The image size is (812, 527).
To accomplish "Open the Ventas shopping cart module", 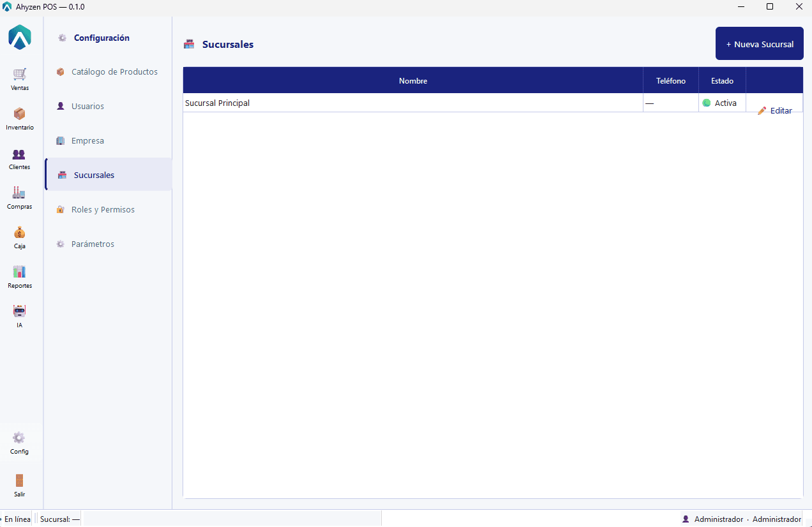I will (x=20, y=79).
